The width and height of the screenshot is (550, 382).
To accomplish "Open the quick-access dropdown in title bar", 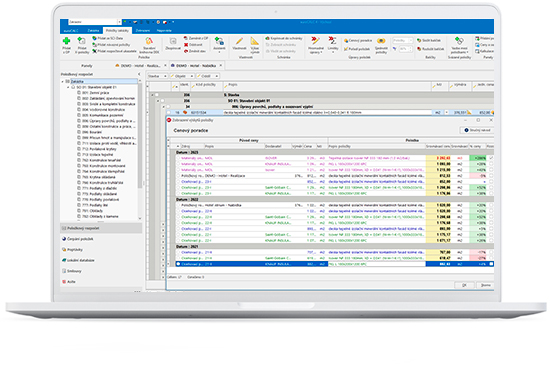I will click(173, 22).
